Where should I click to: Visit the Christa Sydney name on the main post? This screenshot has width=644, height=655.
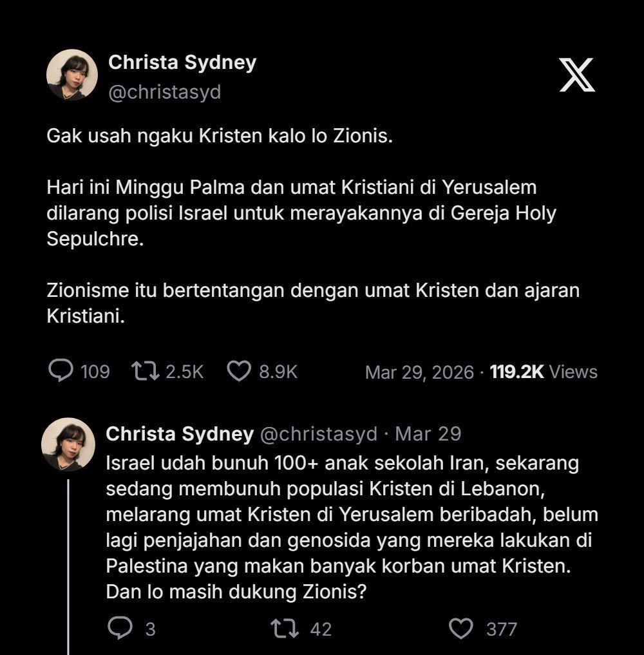click(x=182, y=62)
